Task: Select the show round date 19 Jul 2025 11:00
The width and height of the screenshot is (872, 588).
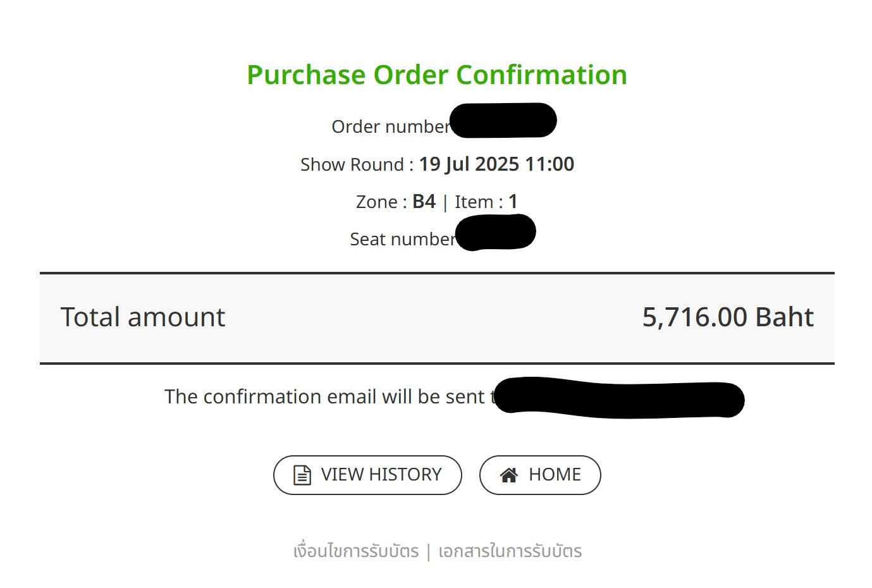Action: (x=496, y=164)
